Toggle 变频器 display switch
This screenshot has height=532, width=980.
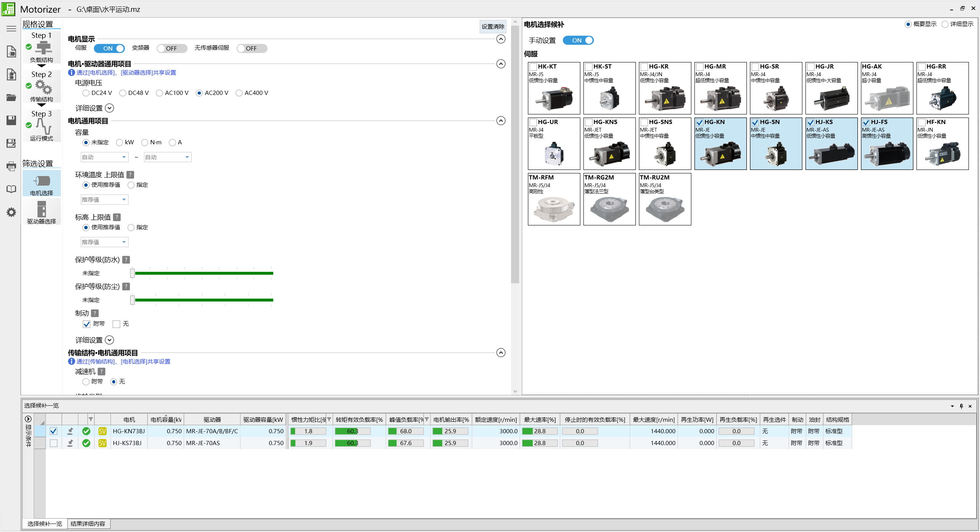[x=172, y=49]
